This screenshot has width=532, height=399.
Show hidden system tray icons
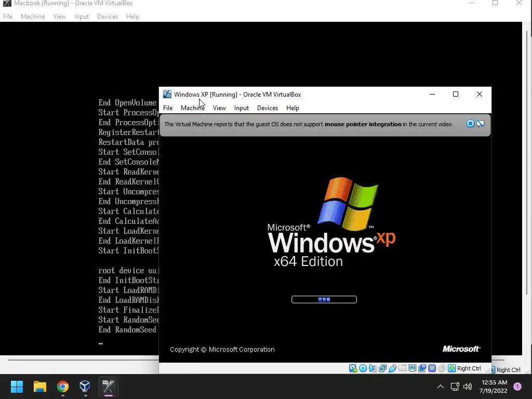[x=441, y=387]
